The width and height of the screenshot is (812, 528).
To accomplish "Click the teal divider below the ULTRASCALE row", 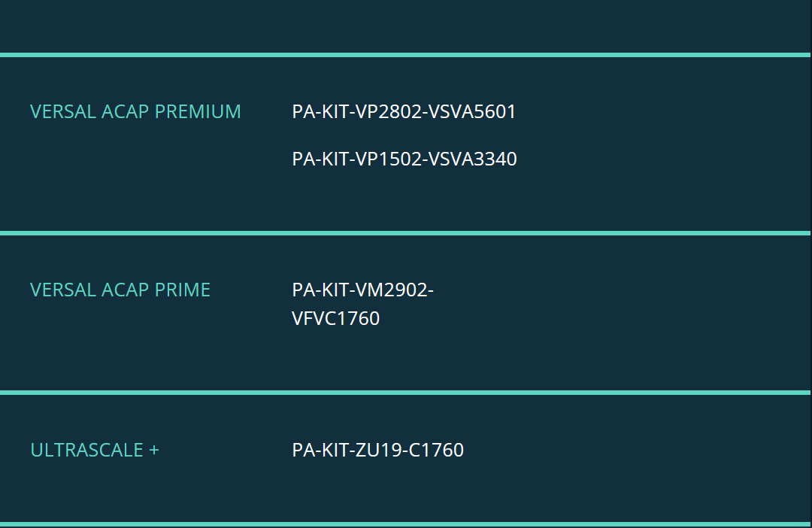I will click(406, 523).
